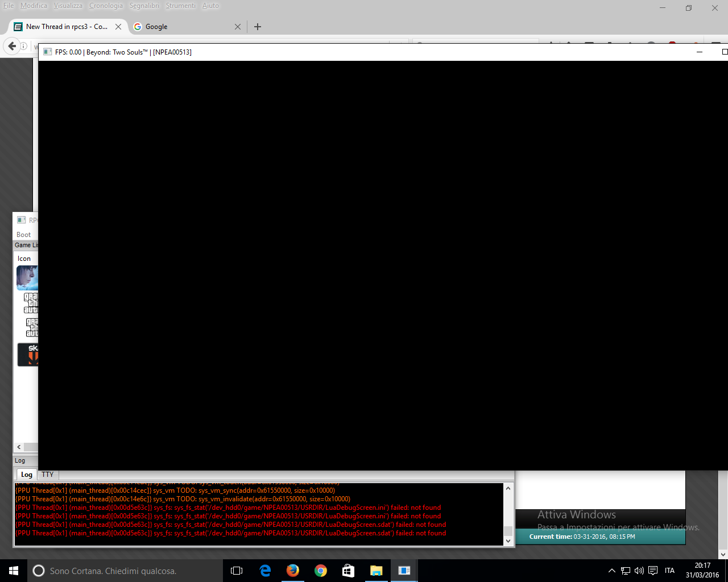Open the Visualizza menu
Image resolution: width=728 pixels, height=582 pixels.
[x=68, y=6]
